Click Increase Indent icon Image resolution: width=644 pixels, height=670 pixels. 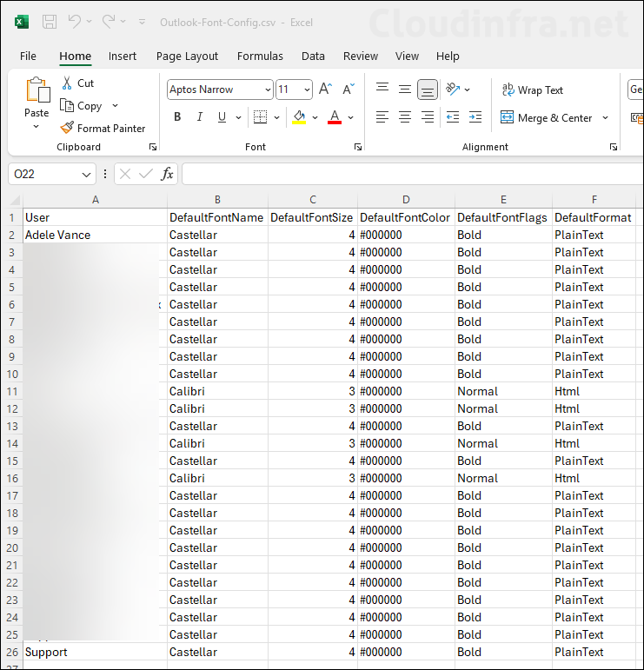(x=475, y=116)
